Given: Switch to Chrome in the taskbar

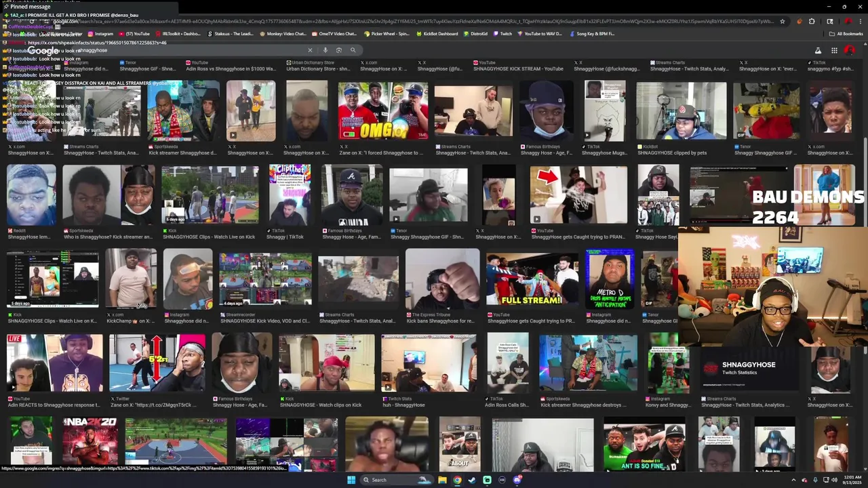Looking at the screenshot, I should (457, 480).
